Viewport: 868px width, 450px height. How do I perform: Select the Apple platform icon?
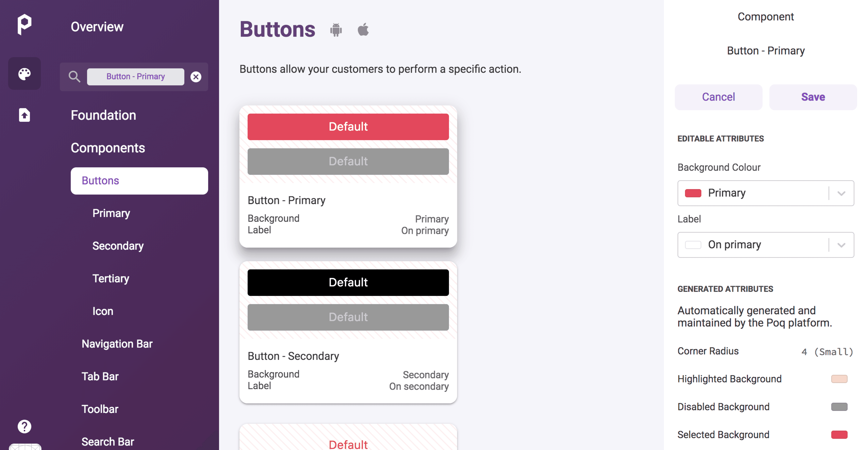pos(363,29)
